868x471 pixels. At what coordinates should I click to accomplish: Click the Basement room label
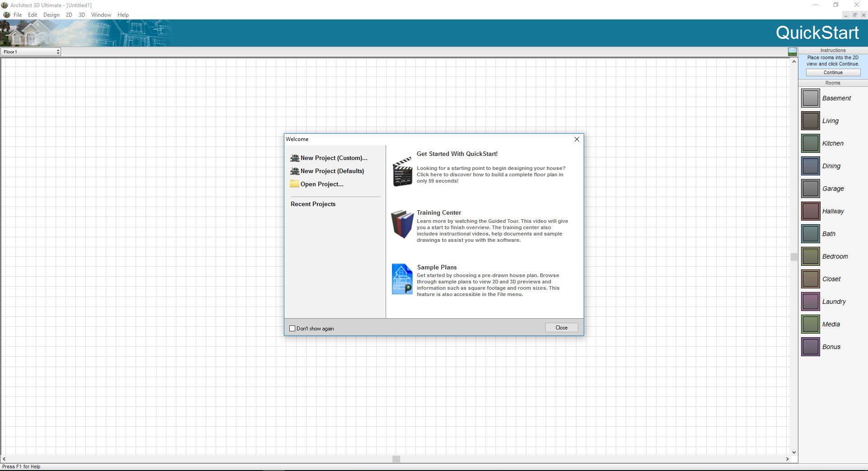[x=836, y=98]
